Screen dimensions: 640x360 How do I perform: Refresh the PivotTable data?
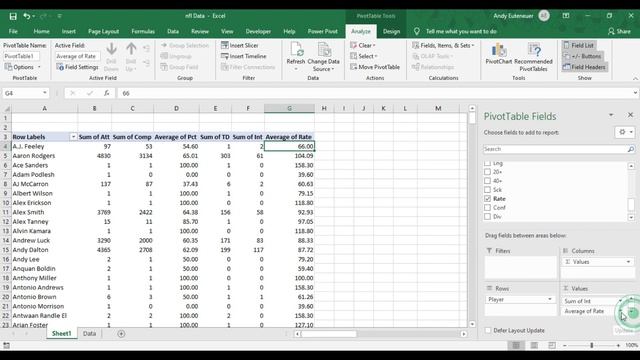pyautogui.click(x=296, y=56)
